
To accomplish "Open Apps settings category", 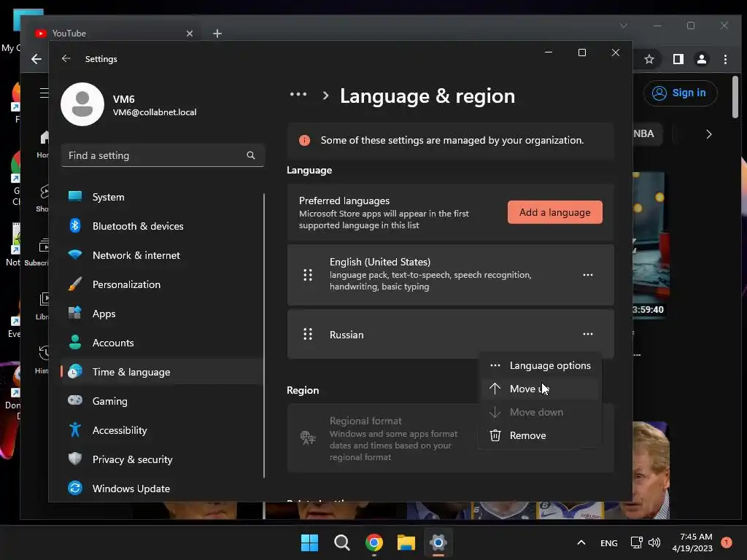I will pos(161,314).
